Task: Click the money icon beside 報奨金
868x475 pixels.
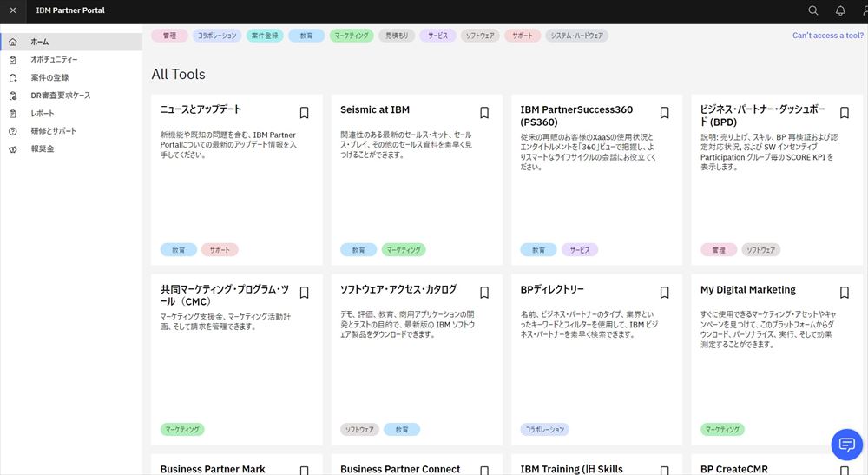Action: click(x=13, y=149)
